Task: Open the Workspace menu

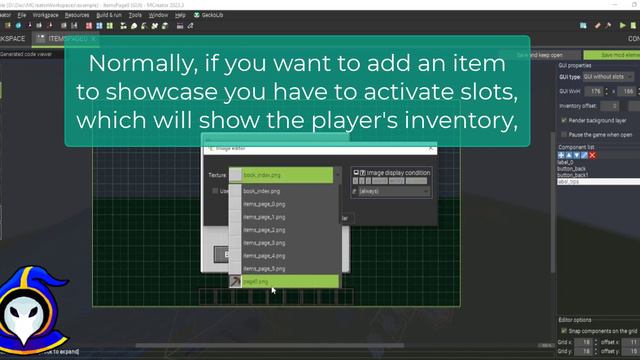Action: (45, 15)
